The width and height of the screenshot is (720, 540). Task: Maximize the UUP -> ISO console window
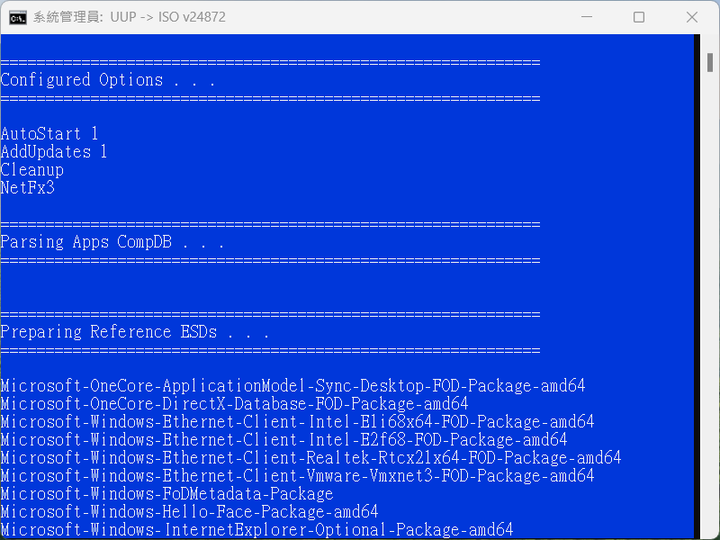pos(639,17)
